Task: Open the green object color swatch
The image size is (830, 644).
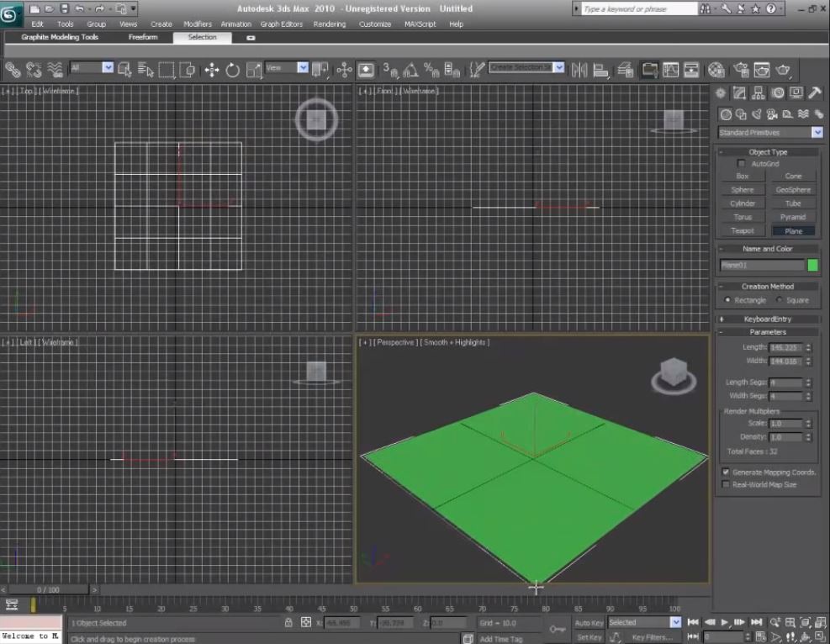Action: pos(812,265)
